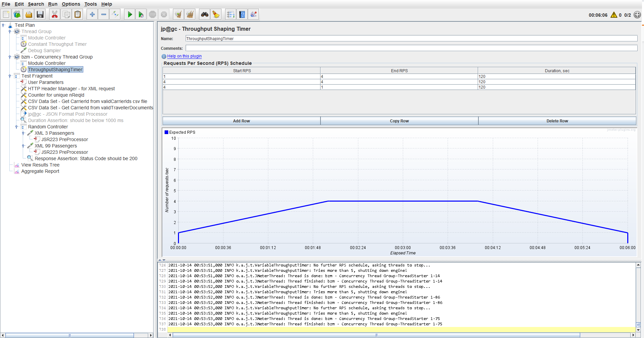Select Debug Sampler tree item
Viewport: 644px width, 338px height.
tap(44, 50)
